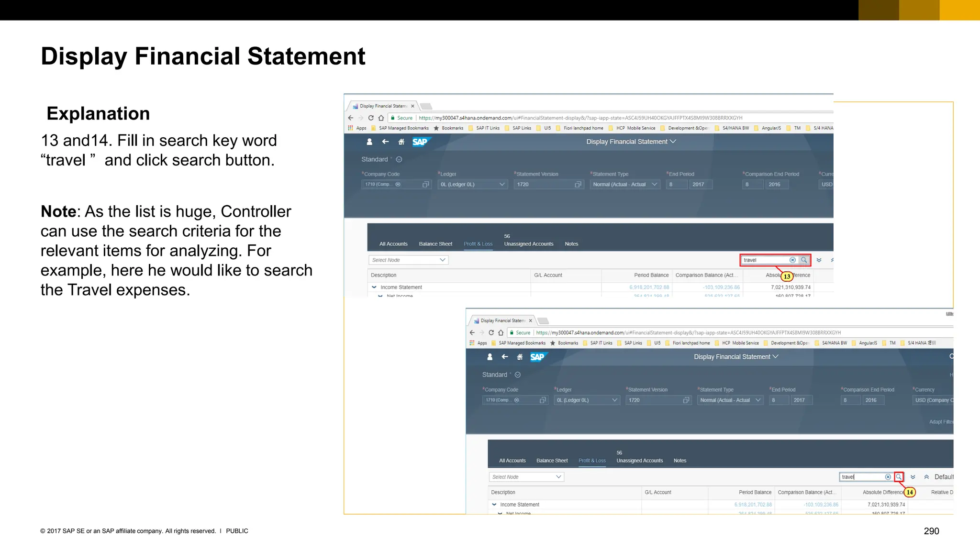980x551 pixels.
Task: Open Unassigned Accounts tab in lower screenshot
Action: [x=639, y=461]
